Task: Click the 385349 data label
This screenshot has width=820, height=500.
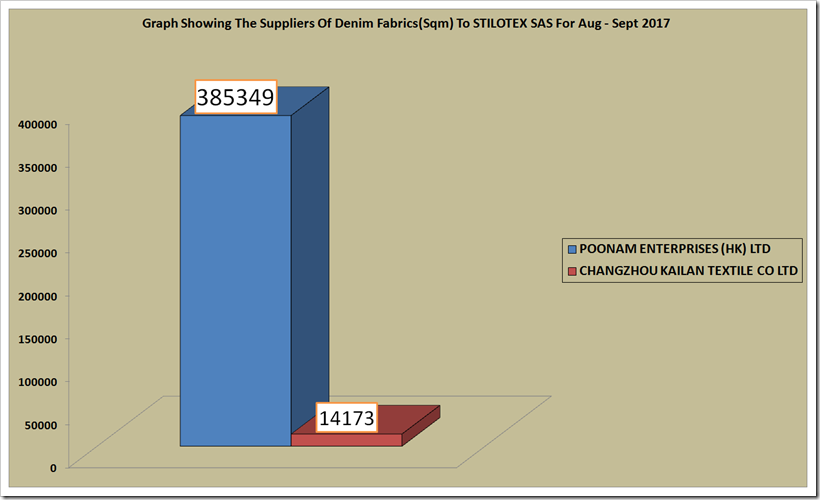Action: click(x=235, y=97)
